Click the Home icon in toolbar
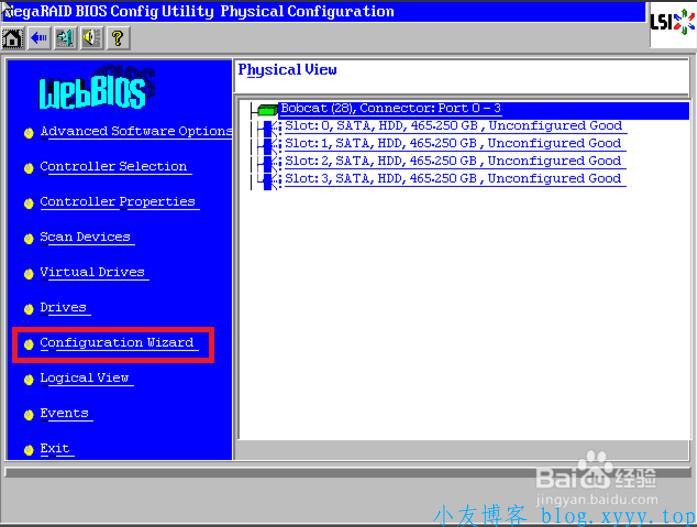The width and height of the screenshot is (697, 527). click(x=13, y=38)
